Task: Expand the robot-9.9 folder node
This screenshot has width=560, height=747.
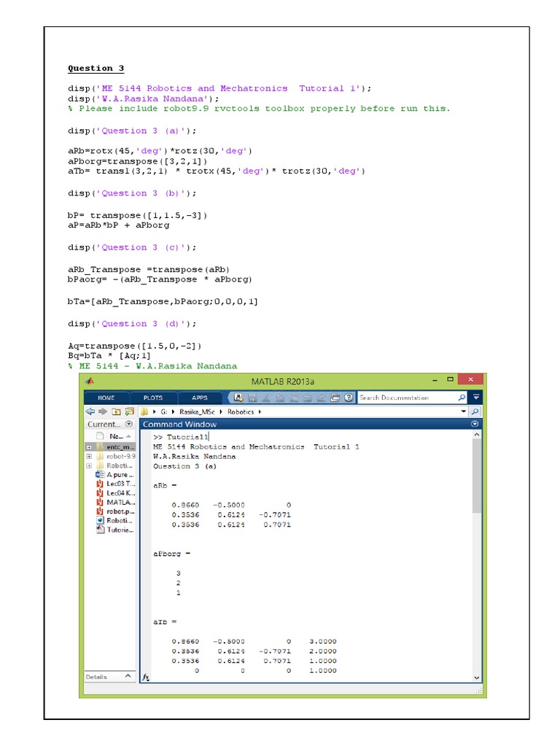Action: coord(89,456)
